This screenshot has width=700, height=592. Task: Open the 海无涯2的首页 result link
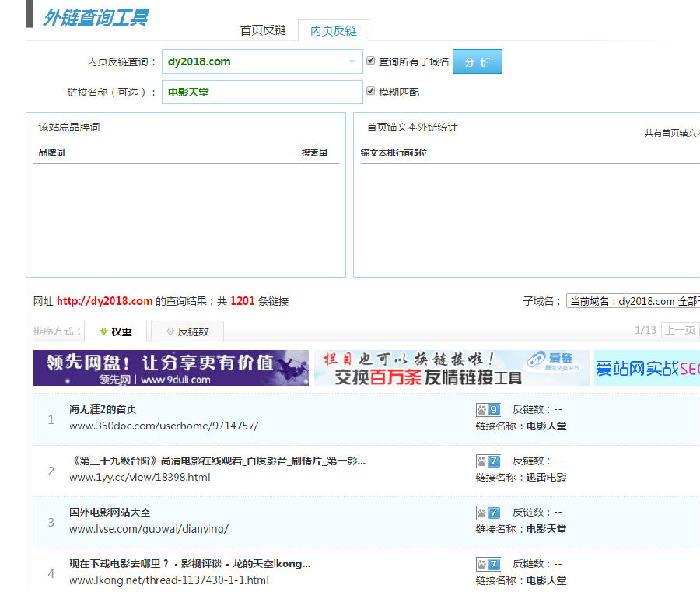click(103, 409)
